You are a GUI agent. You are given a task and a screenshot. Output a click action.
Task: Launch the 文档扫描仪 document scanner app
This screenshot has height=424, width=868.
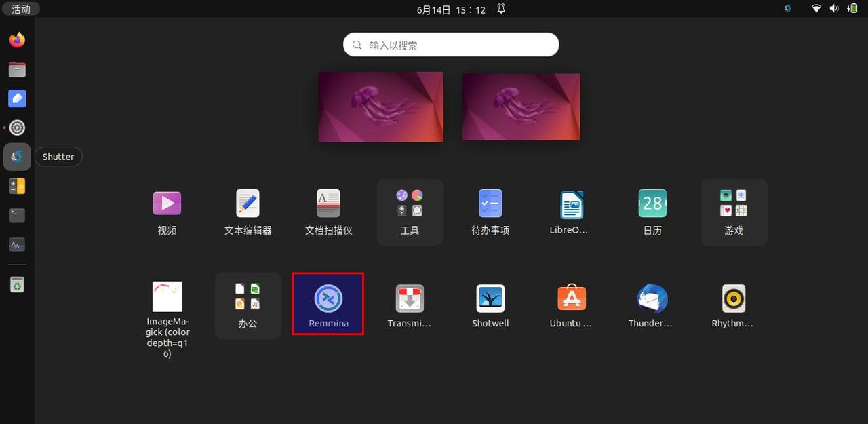point(328,204)
